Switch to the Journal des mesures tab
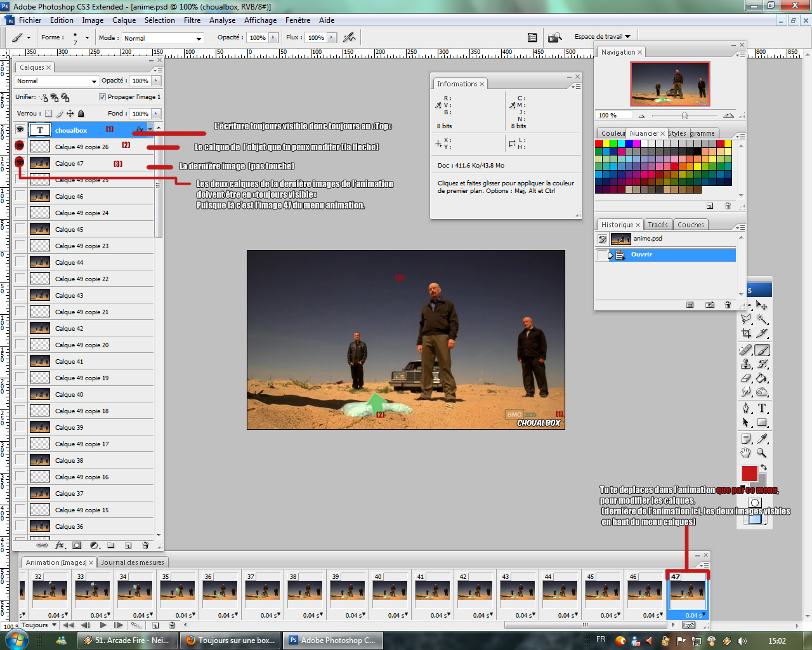Image resolution: width=812 pixels, height=650 pixels. click(133, 562)
